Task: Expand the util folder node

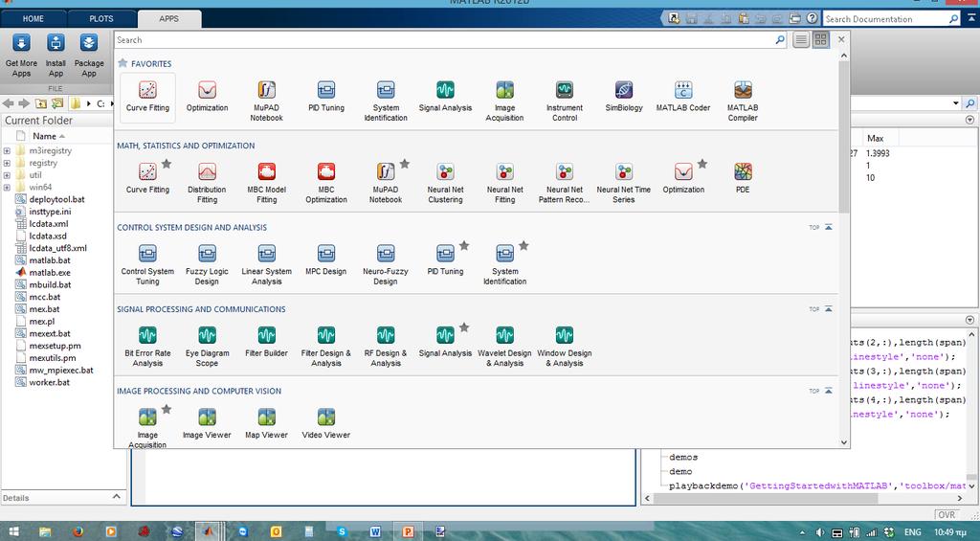Action: coord(7,175)
